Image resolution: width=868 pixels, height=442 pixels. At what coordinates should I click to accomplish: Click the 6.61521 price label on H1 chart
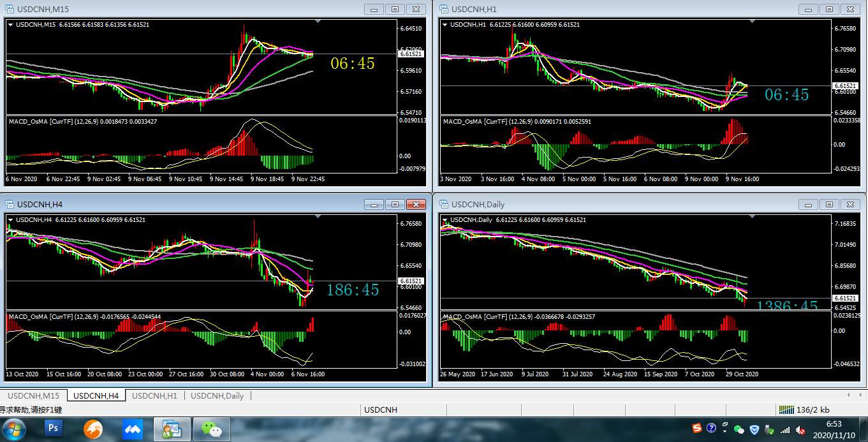point(844,85)
